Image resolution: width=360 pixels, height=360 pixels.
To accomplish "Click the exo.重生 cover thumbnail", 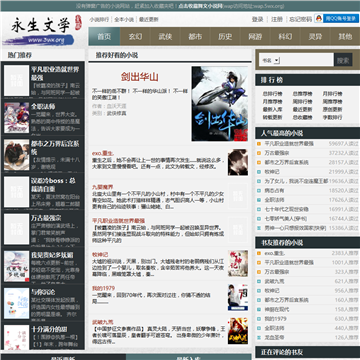I will point(238,162).
